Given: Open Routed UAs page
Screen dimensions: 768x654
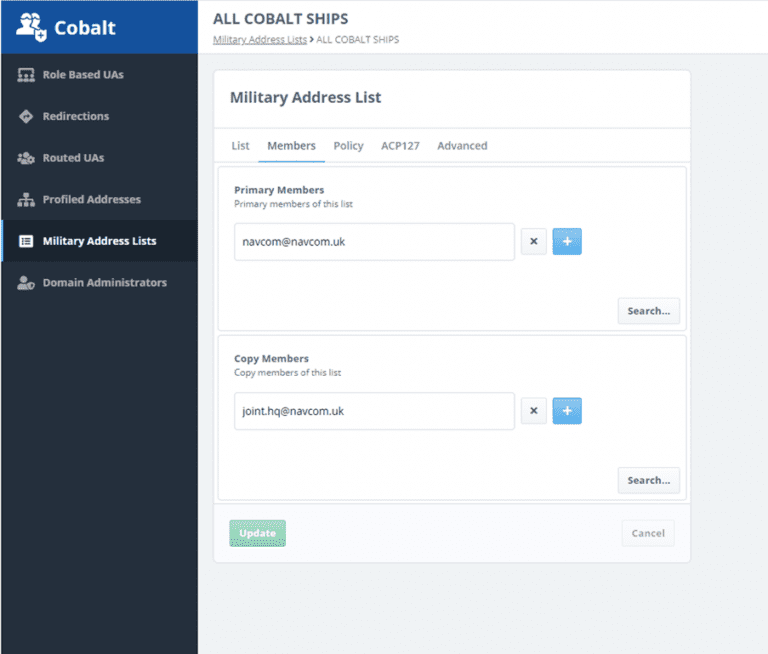Looking at the screenshot, I should pos(100,158).
